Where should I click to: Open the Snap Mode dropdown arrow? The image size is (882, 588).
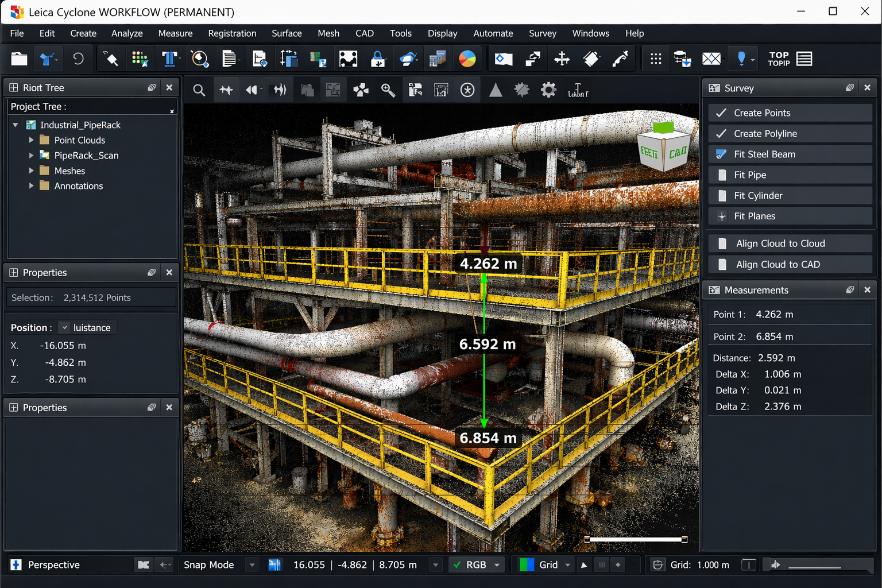pyautogui.click(x=252, y=565)
